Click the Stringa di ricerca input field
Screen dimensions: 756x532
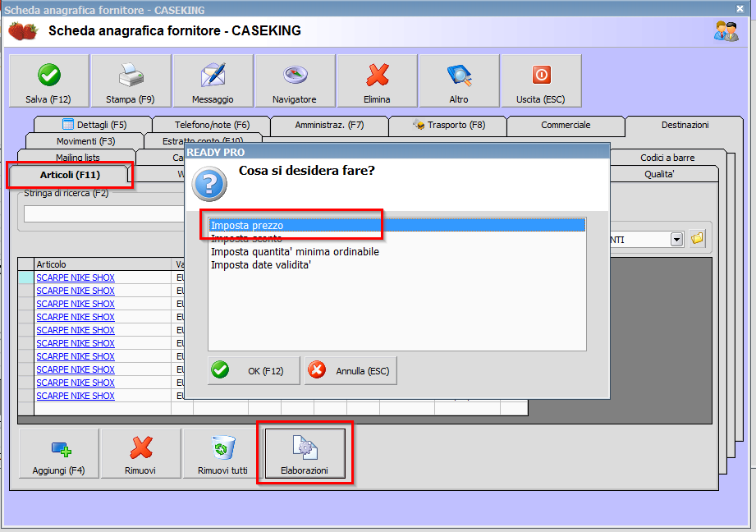104,213
